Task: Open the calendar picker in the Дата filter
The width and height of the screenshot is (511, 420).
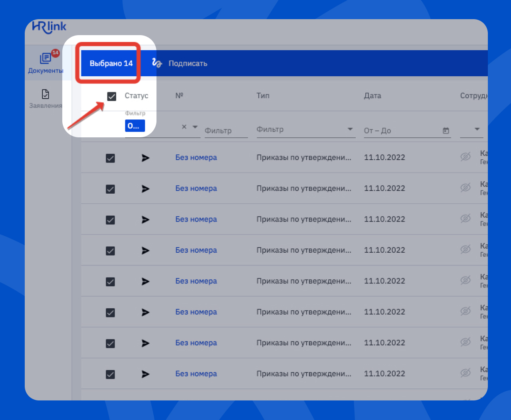Action: coord(446,131)
